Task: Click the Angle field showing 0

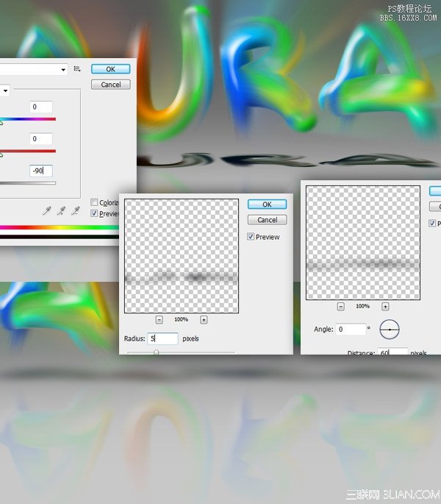Action: (351, 329)
